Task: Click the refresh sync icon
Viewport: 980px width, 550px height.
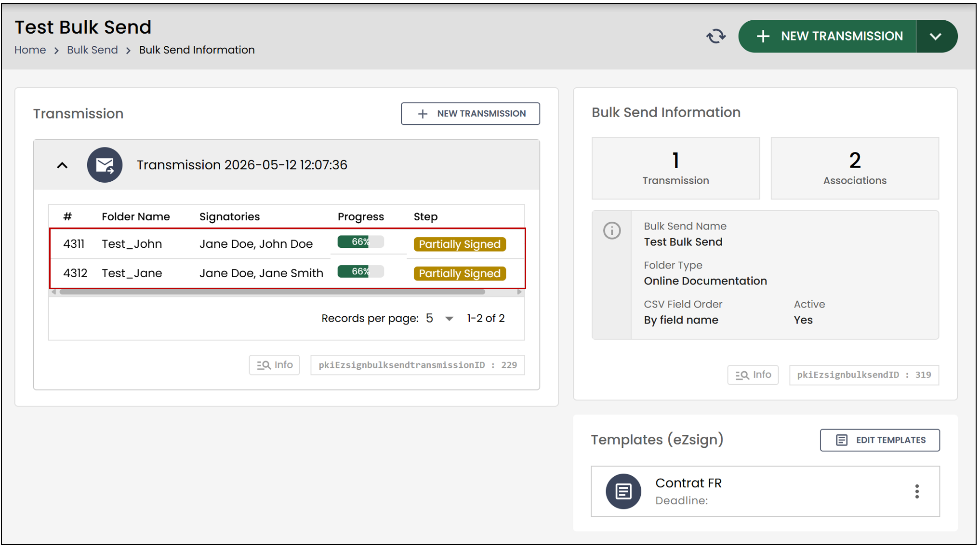Action: (x=715, y=36)
